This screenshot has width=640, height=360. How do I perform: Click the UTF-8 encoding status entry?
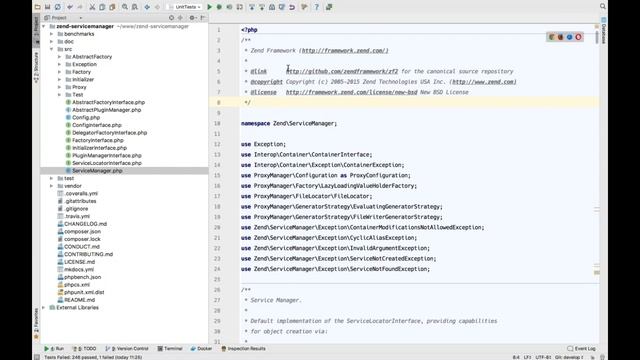click(x=543, y=357)
